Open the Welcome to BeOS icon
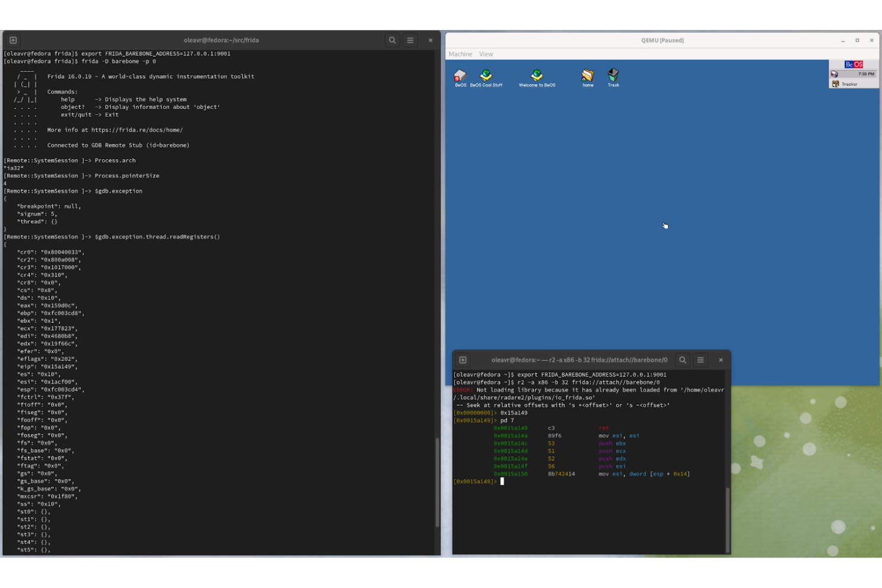 537,76
